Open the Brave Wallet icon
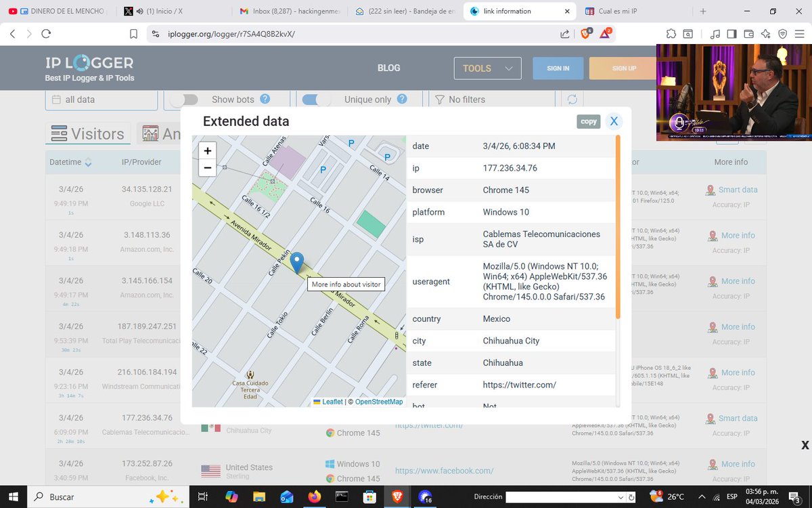This screenshot has width=812, height=508. pyautogui.click(x=748, y=33)
